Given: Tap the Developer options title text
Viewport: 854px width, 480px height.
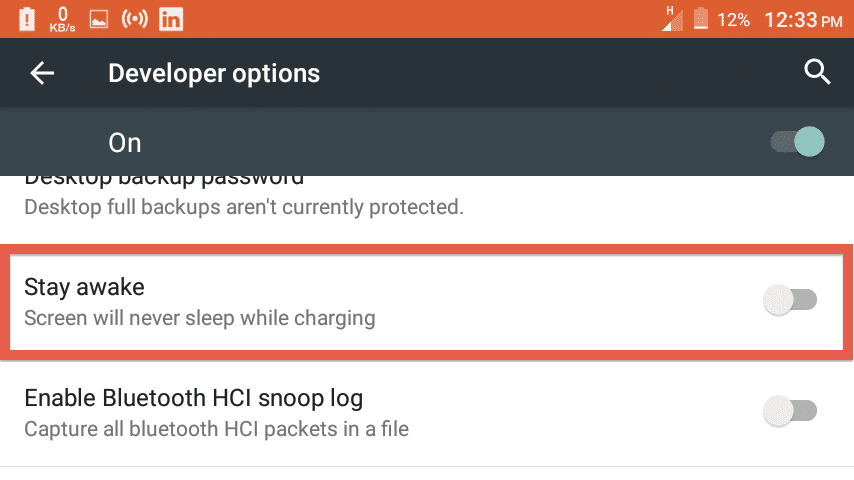Looking at the screenshot, I should click(x=214, y=73).
